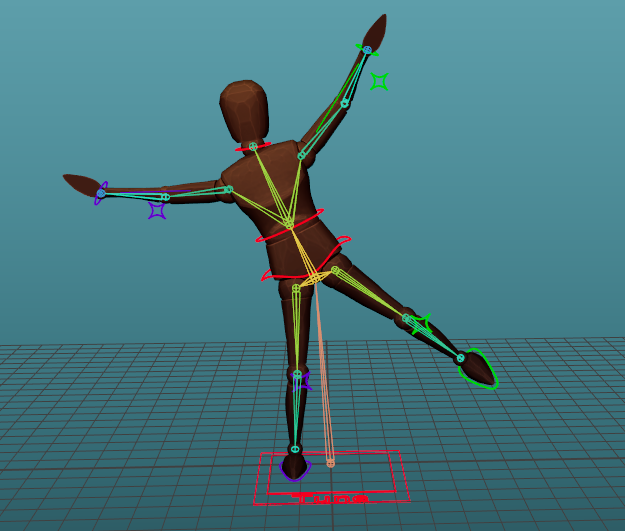
Task: Pick the ankle joint of the raised leg
Action: pyautogui.click(x=461, y=358)
